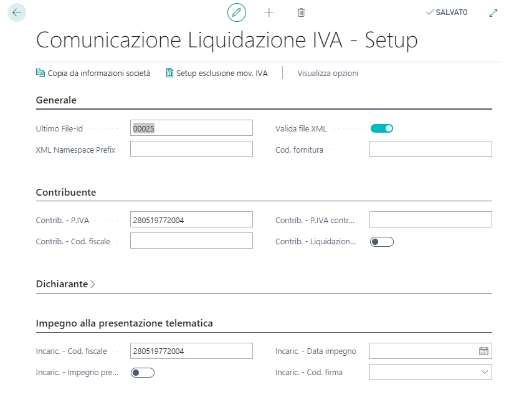
Task: Disable the Valida file XML toggle
Action: pos(382,128)
